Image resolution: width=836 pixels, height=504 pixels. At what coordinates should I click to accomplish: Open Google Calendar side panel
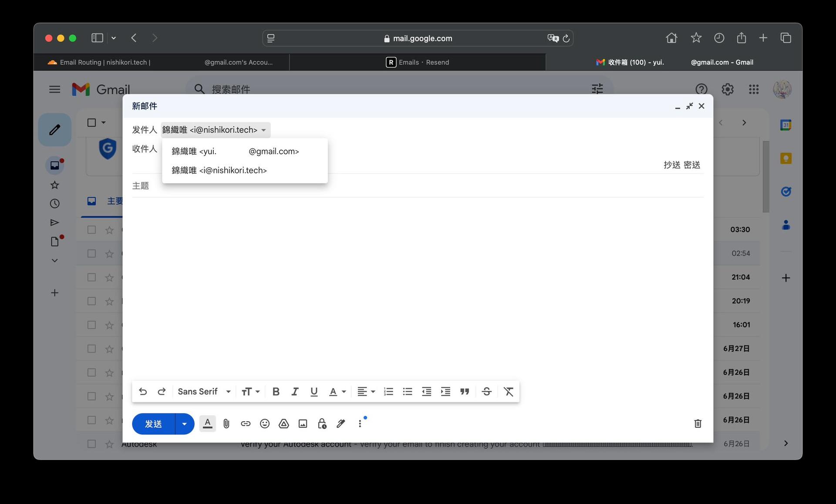785,125
